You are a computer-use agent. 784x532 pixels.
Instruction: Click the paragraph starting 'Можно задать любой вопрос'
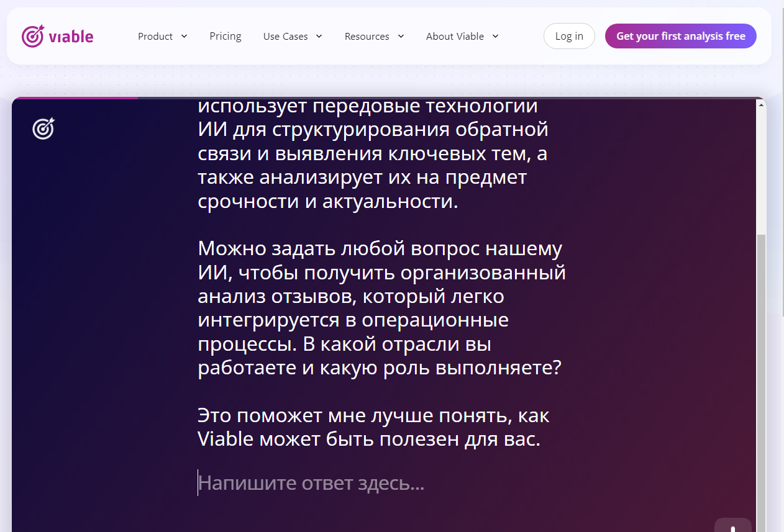pos(382,308)
